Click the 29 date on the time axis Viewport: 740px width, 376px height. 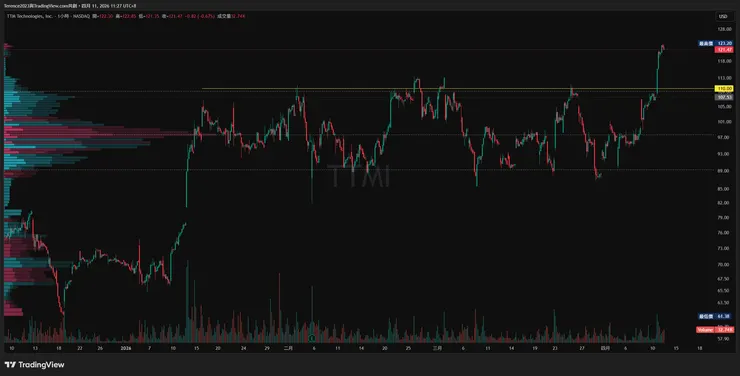tap(267, 348)
